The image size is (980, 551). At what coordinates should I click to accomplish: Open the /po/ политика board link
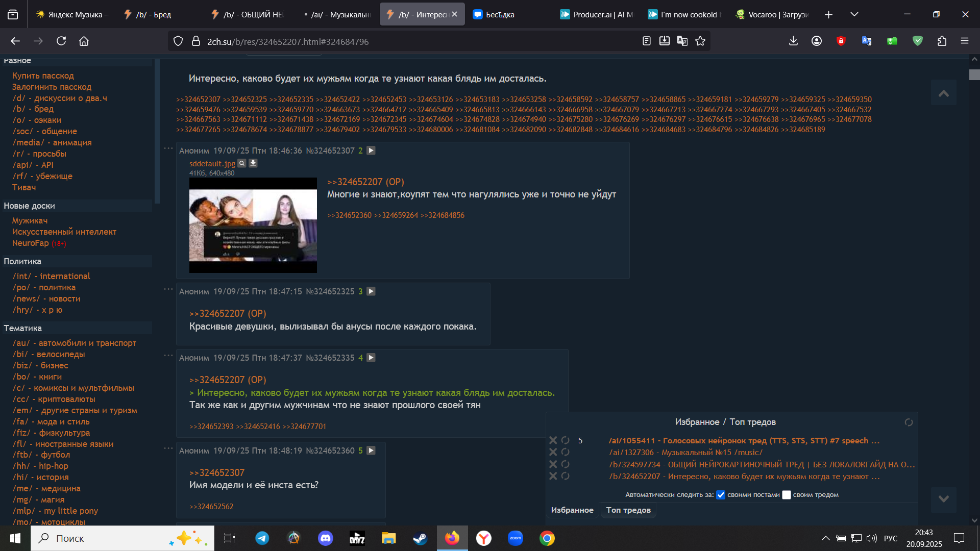pyautogui.click(x=44, y=287)
